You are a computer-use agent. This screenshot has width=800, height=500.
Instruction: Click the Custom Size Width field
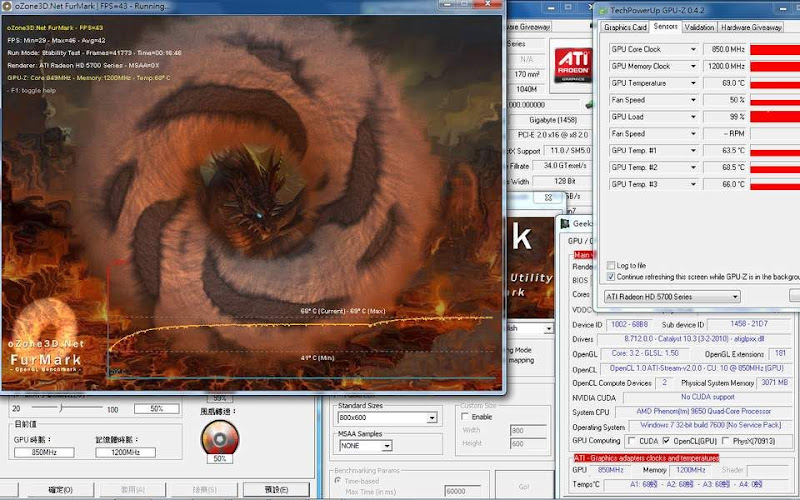[x=528, y=430]
